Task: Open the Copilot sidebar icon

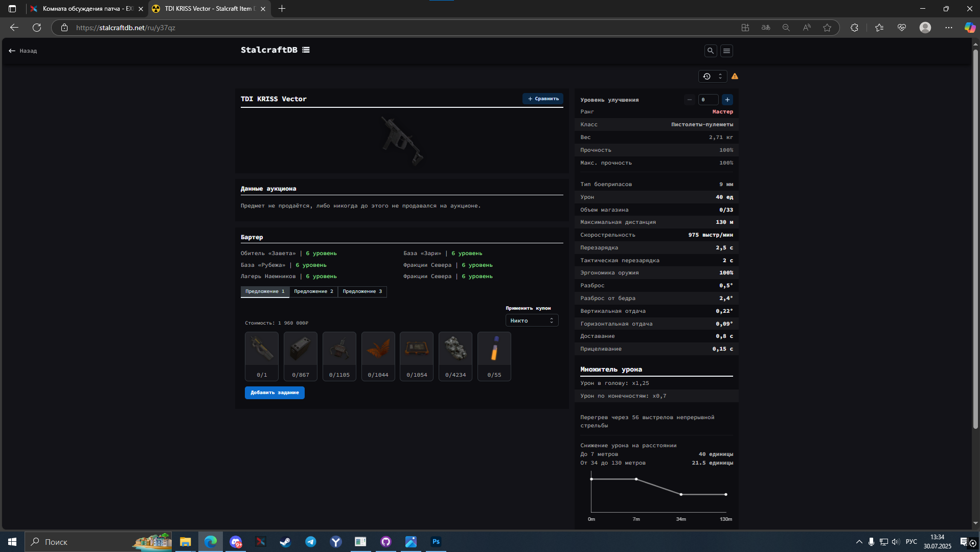Action: tap(970, 28)
